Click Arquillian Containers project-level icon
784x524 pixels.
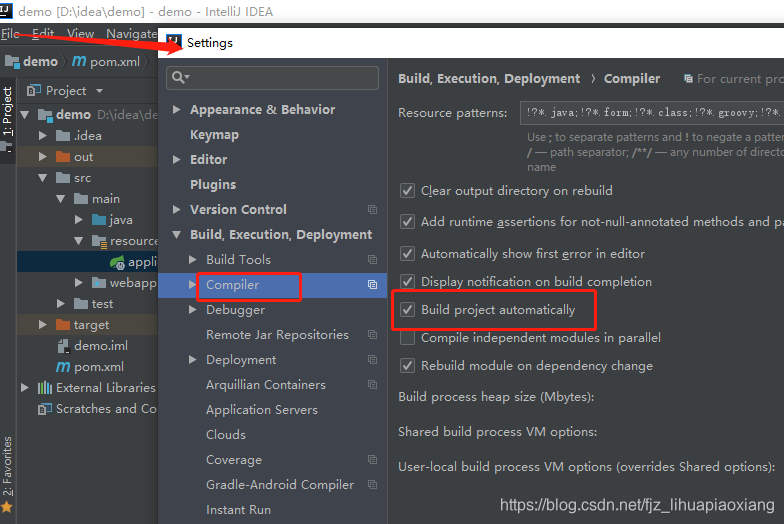pos(372,384)
